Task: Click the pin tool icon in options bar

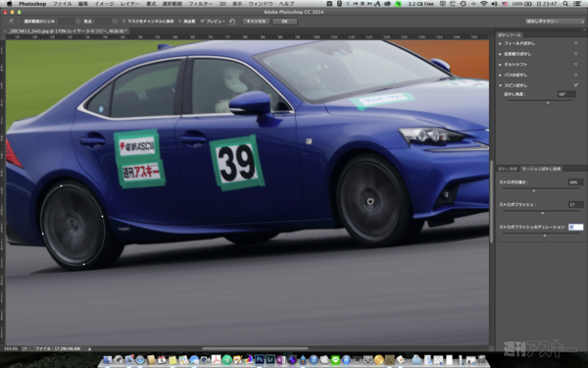Action: click(x=10, y=22)
